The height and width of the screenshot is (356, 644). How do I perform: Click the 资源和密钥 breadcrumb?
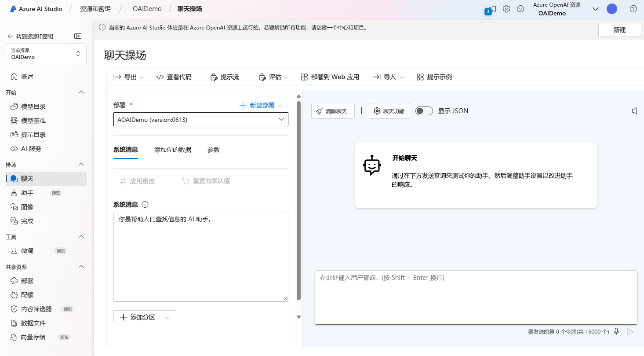tap(95, 9)
